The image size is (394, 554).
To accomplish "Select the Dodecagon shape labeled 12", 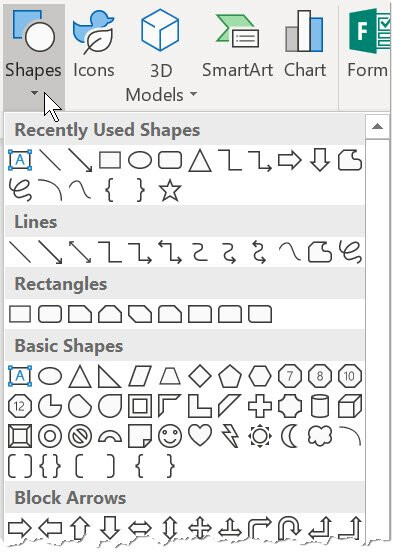I will [x=20, y=406].
